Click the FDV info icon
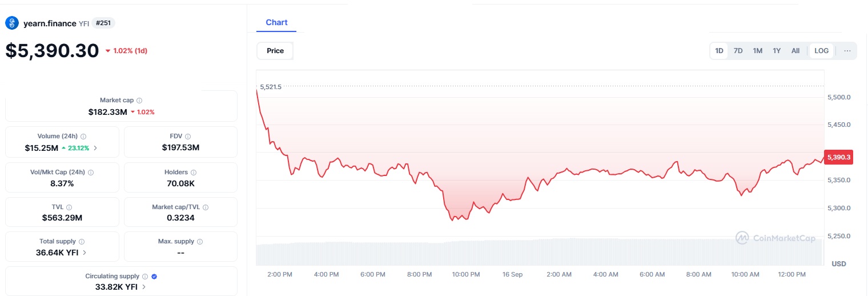The image size is (868, 296). (x=188, y=137)
